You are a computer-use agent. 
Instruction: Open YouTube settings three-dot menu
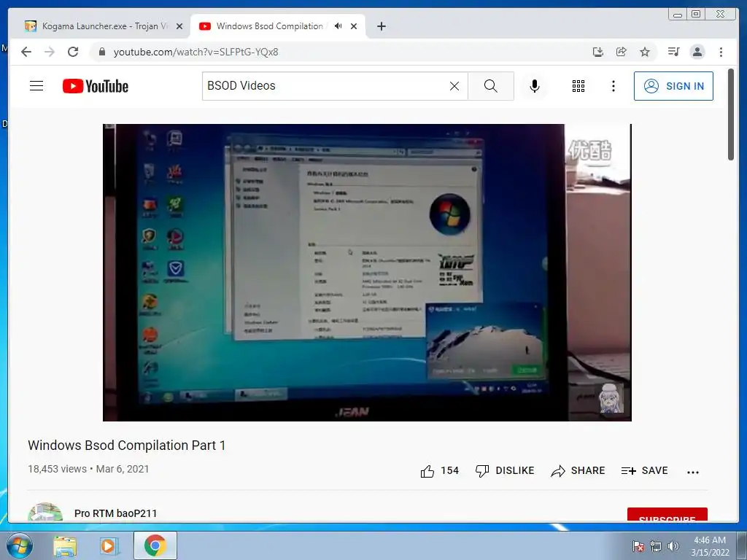pos(614,86)
